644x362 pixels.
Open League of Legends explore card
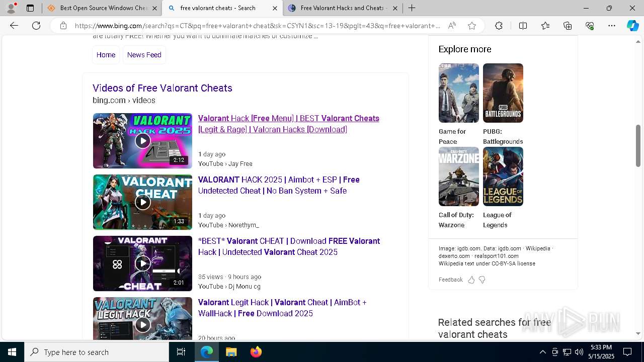point(503,188)
